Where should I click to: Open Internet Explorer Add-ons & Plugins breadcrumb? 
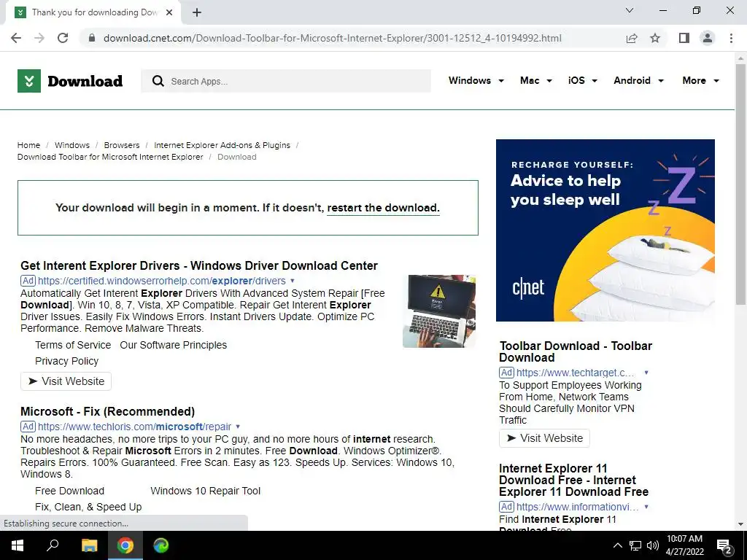pyautogui.click(x=222, y=145)
